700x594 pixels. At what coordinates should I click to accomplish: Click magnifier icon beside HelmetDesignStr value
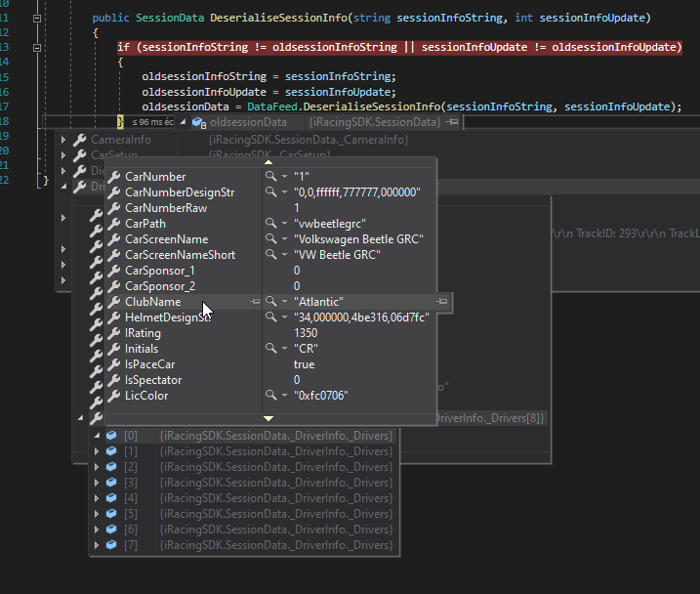[270, 317]
